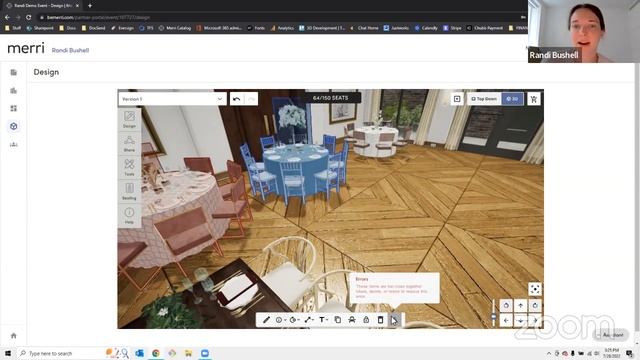Open a new browser tab
The height and width of the screenshot is (360, 640).
click(x=90, y=6)
